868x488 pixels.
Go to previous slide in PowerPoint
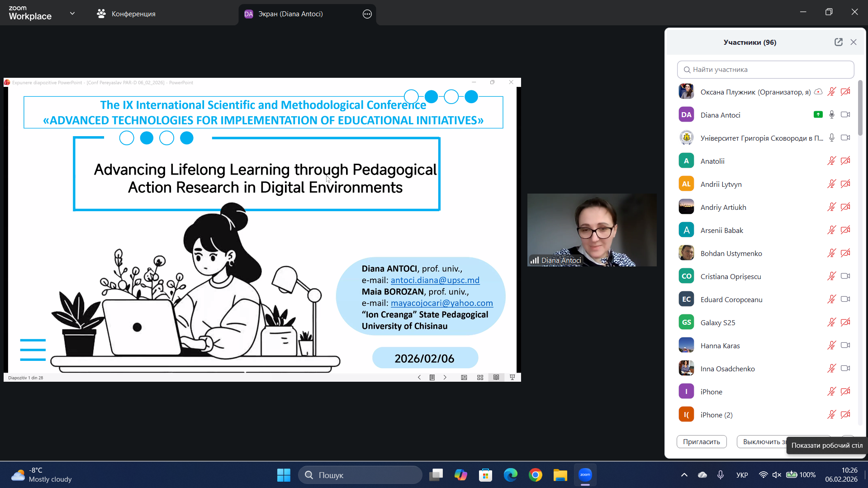419,378
